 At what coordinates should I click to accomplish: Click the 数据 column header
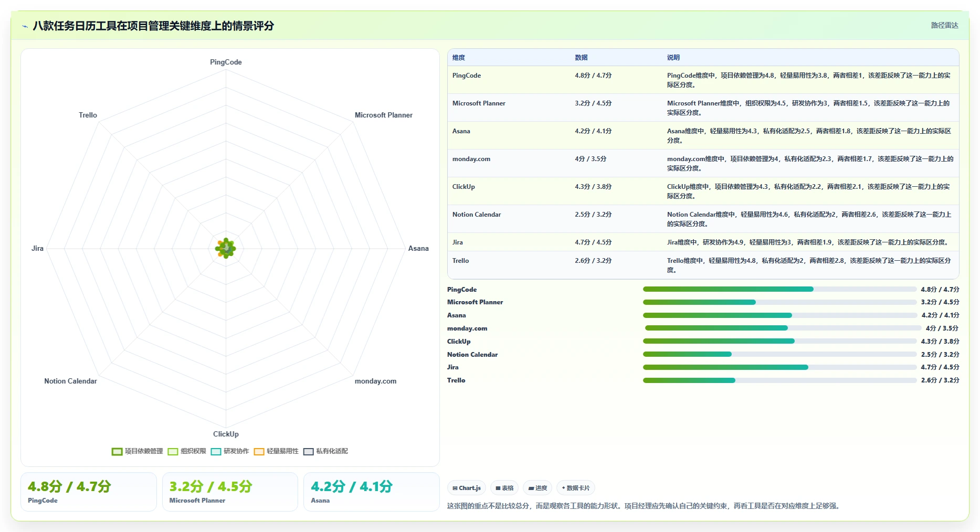tap(581, 58)
